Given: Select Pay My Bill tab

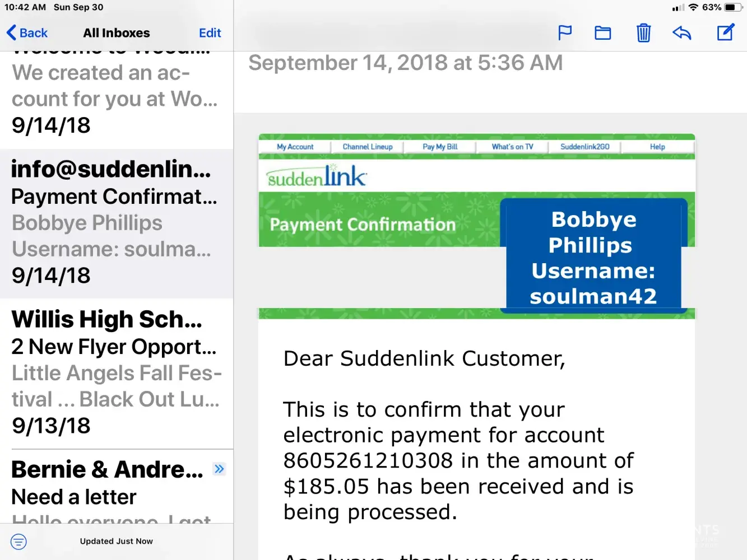Looking at the screenshot, I should click(x=440, y=147).
